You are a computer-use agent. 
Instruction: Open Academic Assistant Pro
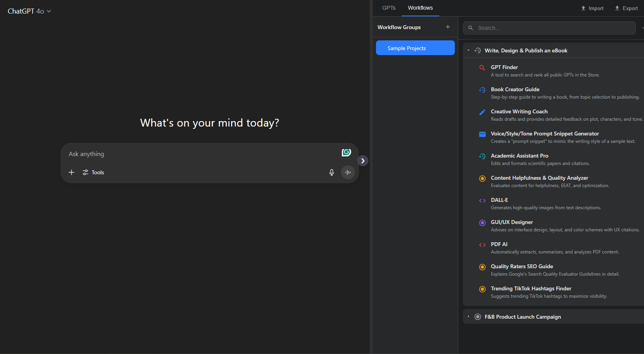click(x=520, y=156)
